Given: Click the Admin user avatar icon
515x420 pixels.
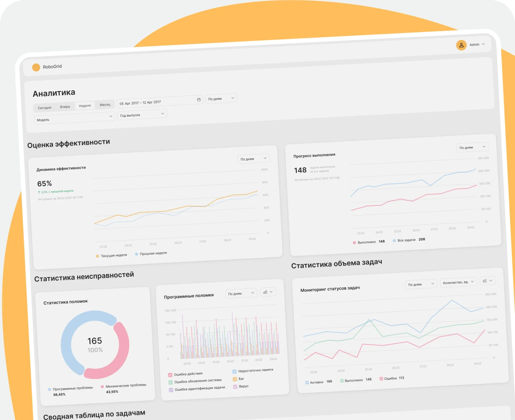Looking at the screenshot, I should [x=461, y=45].
